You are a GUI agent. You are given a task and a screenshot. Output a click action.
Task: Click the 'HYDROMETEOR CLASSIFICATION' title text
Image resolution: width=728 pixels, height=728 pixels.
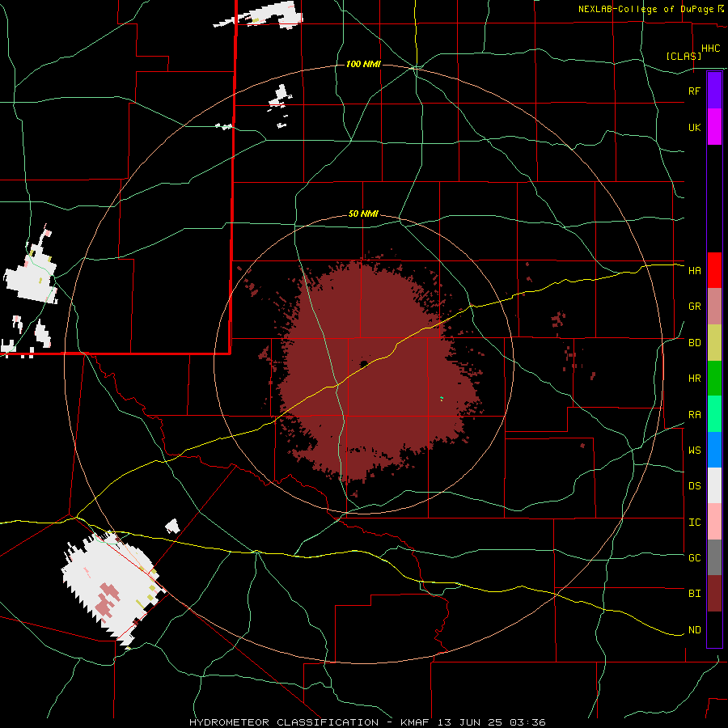[x=284, y=722]
